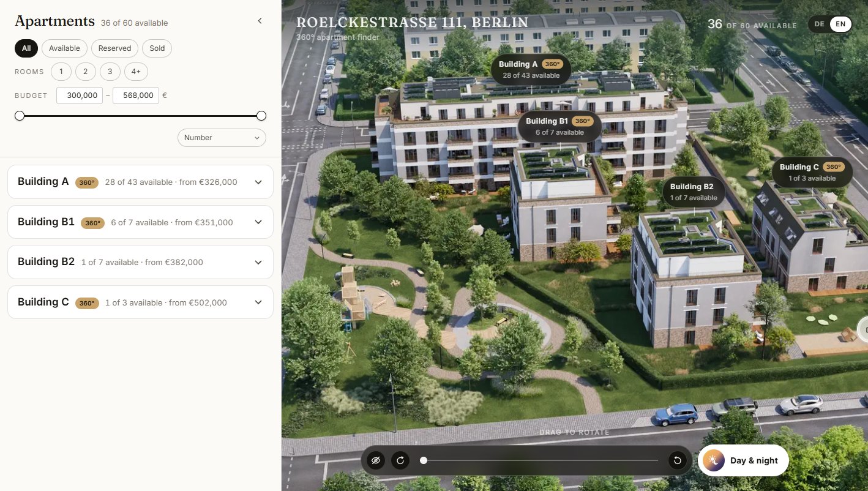
Task: Click the Building C map label title
Action: click(x=799, y=167)
